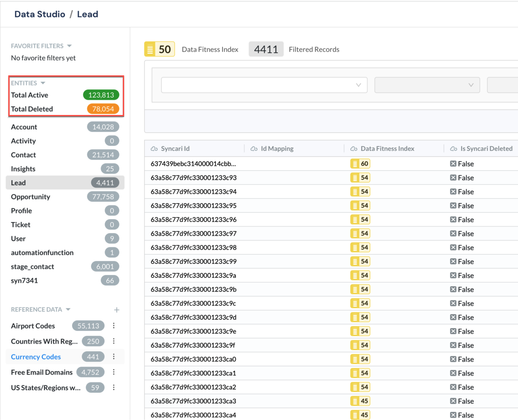Click the 4411 Filtered Records count
Viewport: 518px width, 420px height.
tap(266, 49)
